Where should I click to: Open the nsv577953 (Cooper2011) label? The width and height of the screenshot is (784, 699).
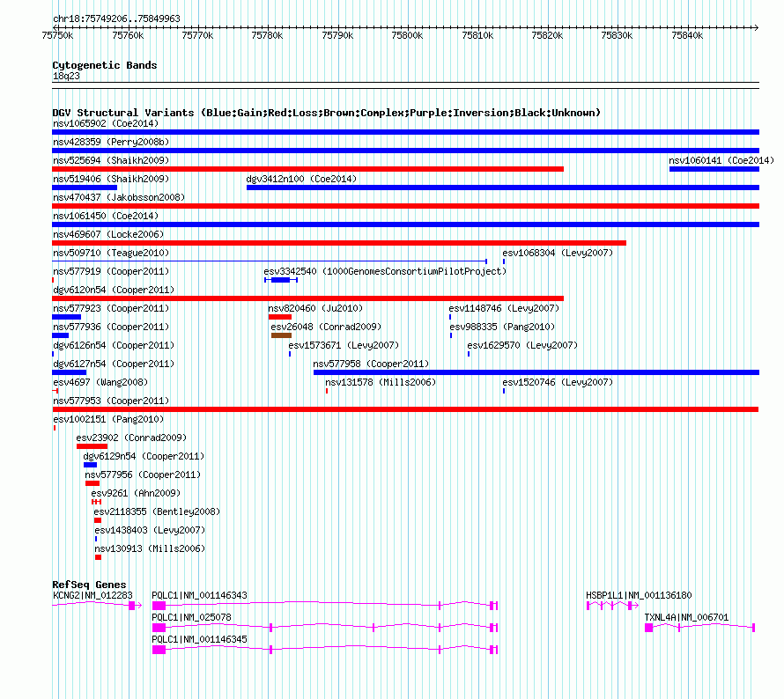click(111, 401)
